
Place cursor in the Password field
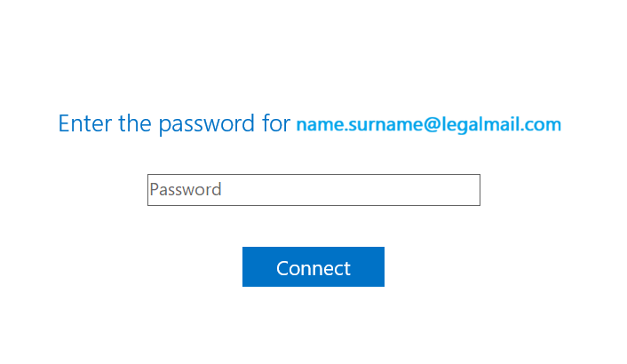(313, 190)
